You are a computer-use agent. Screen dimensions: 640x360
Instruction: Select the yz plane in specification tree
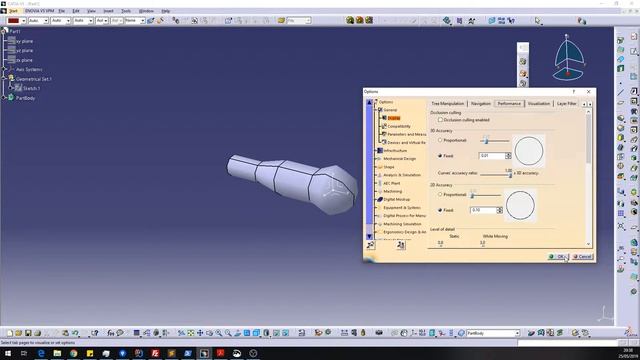tap(21, 51)
